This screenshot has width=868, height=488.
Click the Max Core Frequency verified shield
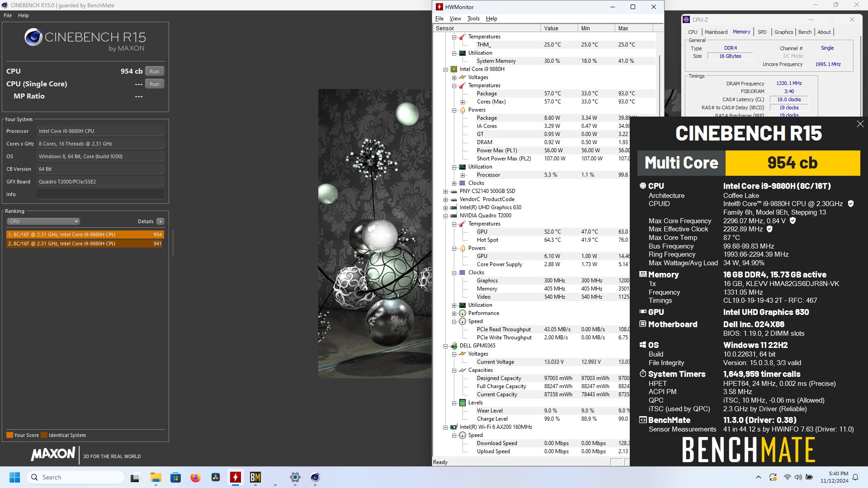point(793,221)
